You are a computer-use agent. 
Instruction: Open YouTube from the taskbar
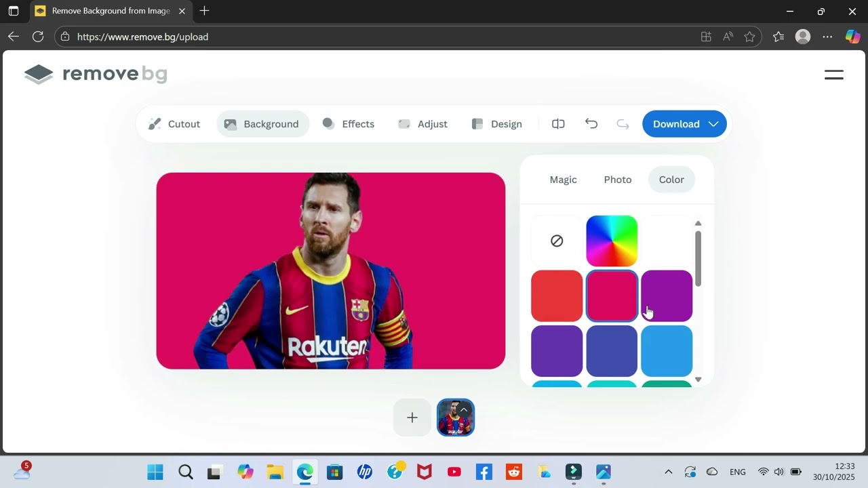click(454, 472)
